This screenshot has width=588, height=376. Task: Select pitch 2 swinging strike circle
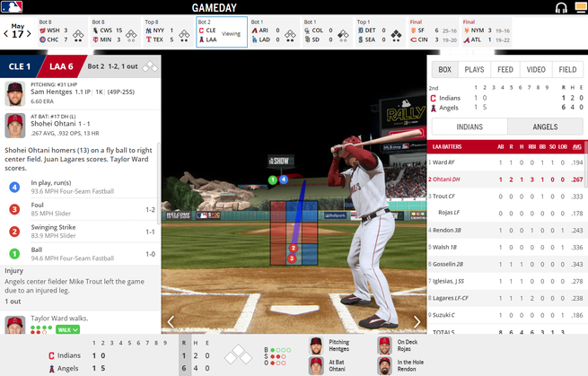[14, 232]
